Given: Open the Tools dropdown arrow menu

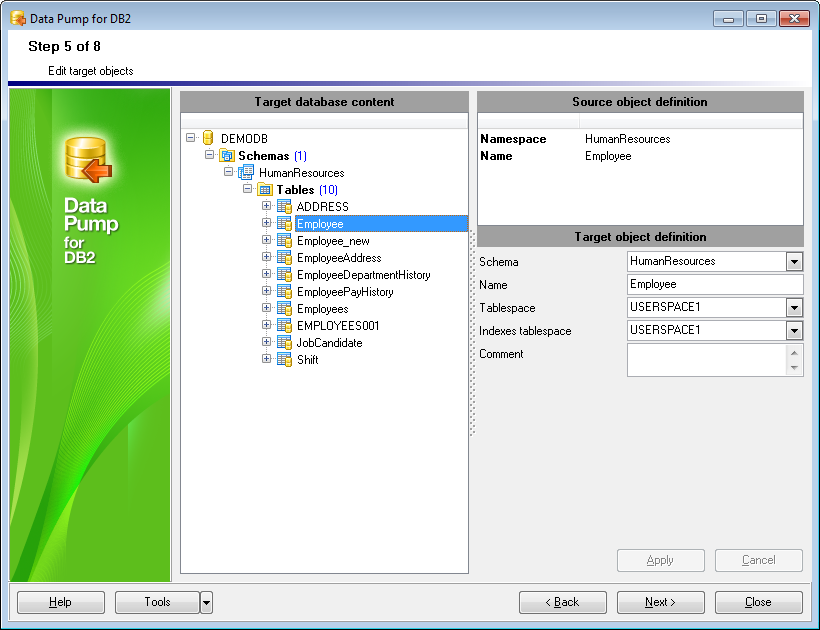Looking at the screenshot, I should 206,602.
